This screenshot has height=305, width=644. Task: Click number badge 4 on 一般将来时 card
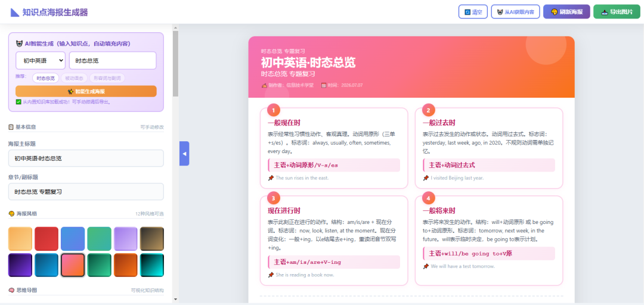(428, 198)
